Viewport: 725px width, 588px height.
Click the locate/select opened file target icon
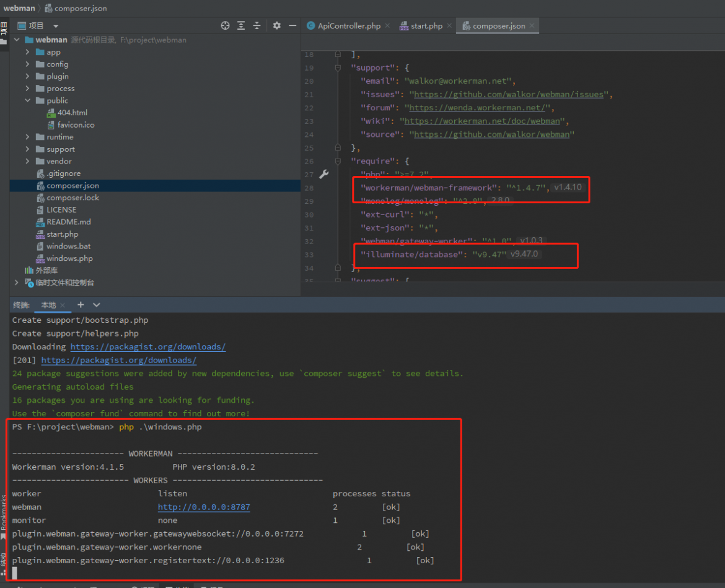point(225,26)
